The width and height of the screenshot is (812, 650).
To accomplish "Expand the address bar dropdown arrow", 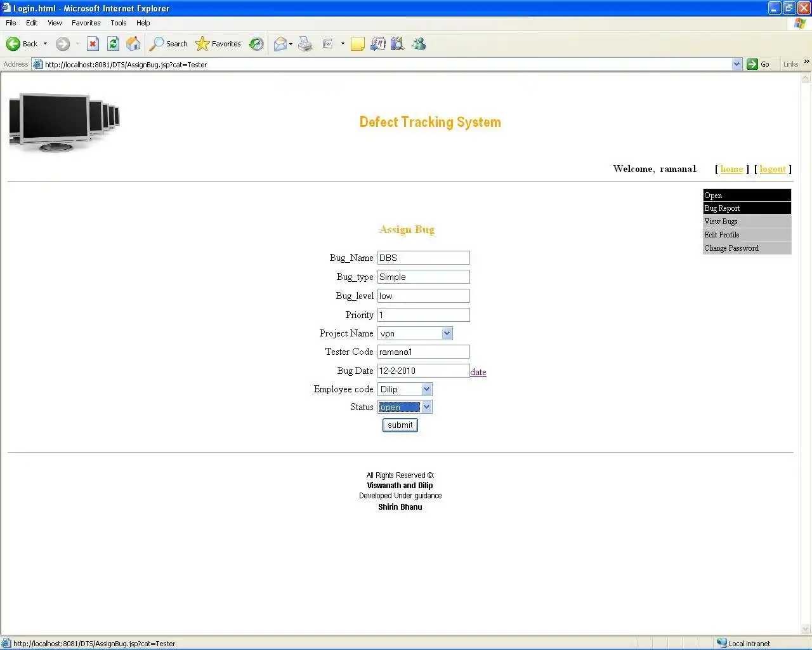I will click(x=737, y=64).
